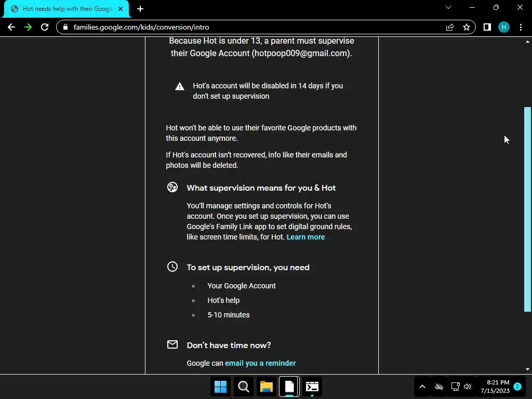Show hidden system tray icons
The image size is (532, 399).
[x=422, y=387]
